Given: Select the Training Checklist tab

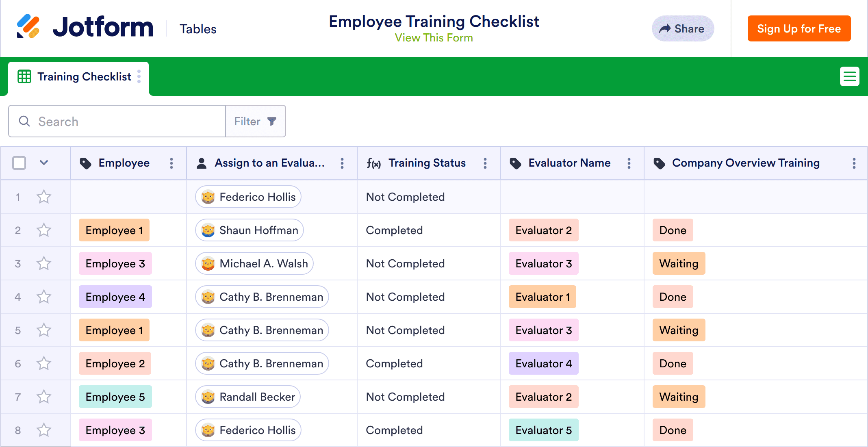Looking at the screenshot, I should (x=84, y=77).
